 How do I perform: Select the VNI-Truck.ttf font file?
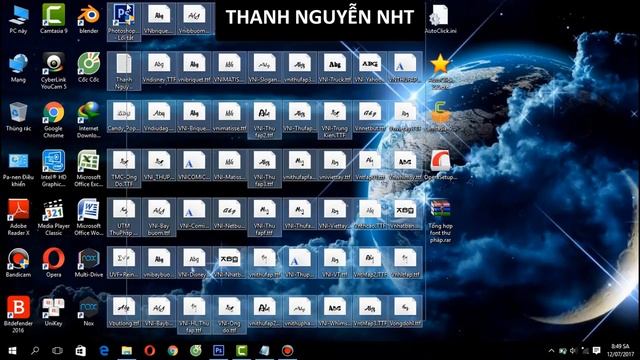pos(334,68)
